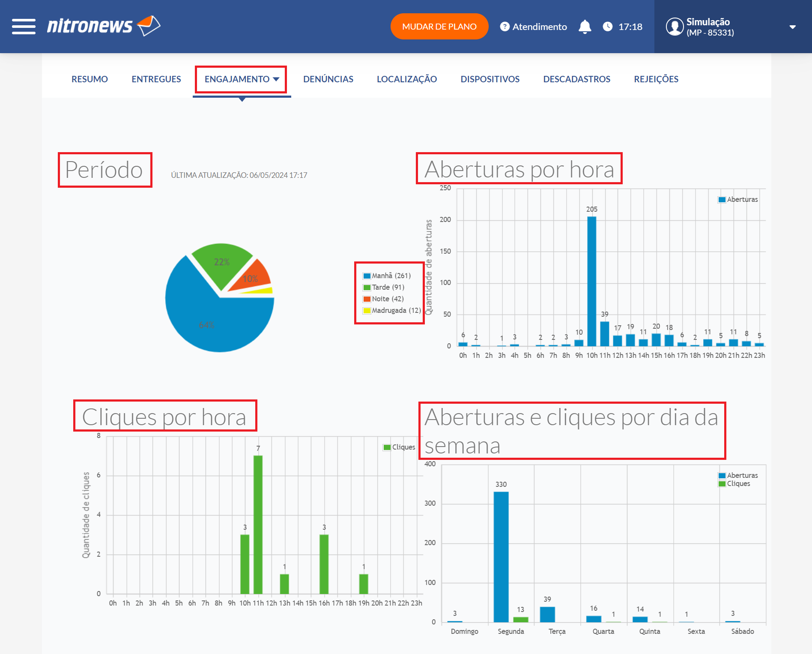Click the 39 Terça opens bar

(547, 614)
